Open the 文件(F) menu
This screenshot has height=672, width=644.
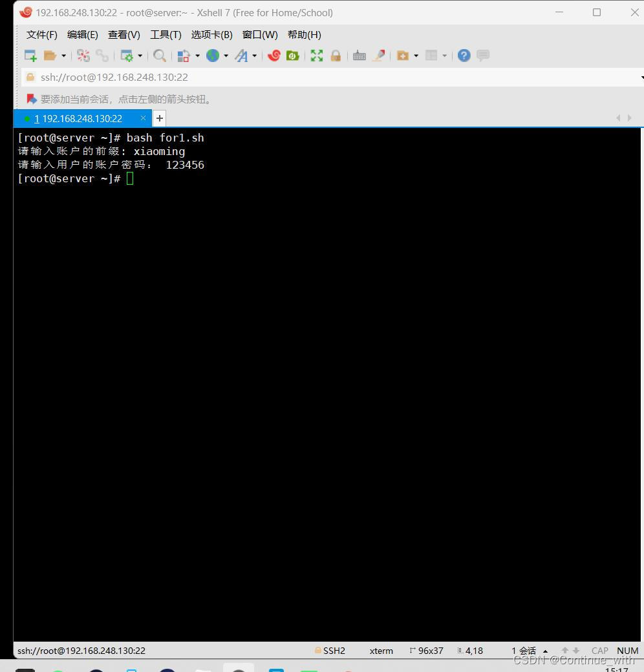[x=41, y=35]
